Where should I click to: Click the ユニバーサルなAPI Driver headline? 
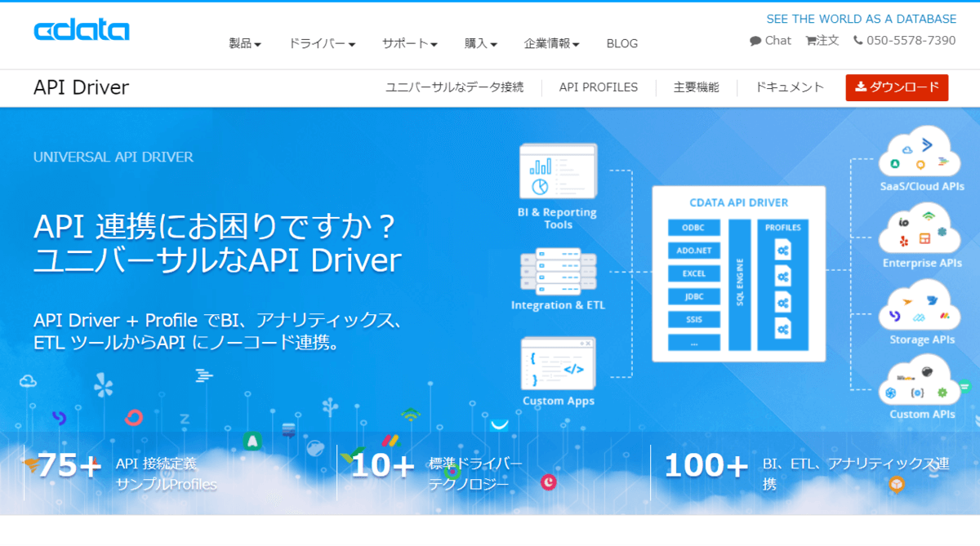point(218,260)
